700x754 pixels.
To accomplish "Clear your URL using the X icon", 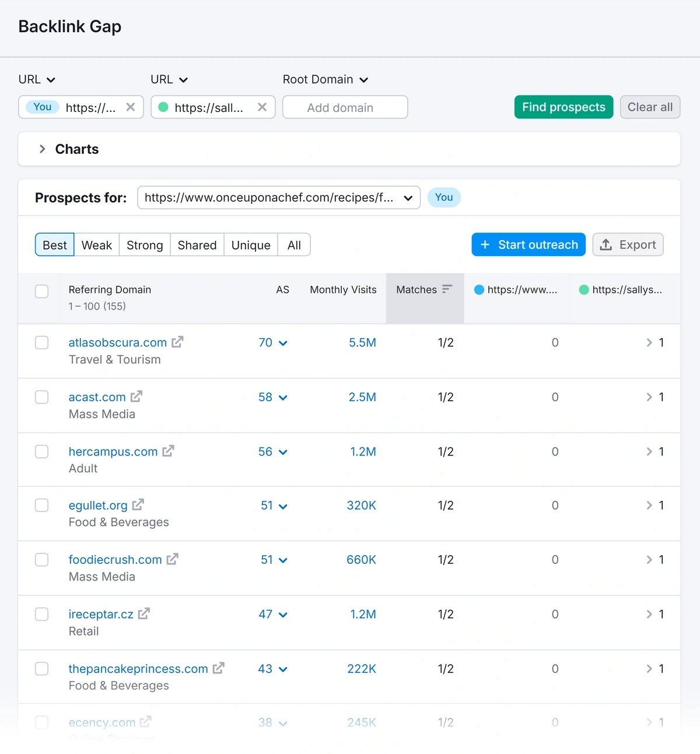I will click(131, 107).
